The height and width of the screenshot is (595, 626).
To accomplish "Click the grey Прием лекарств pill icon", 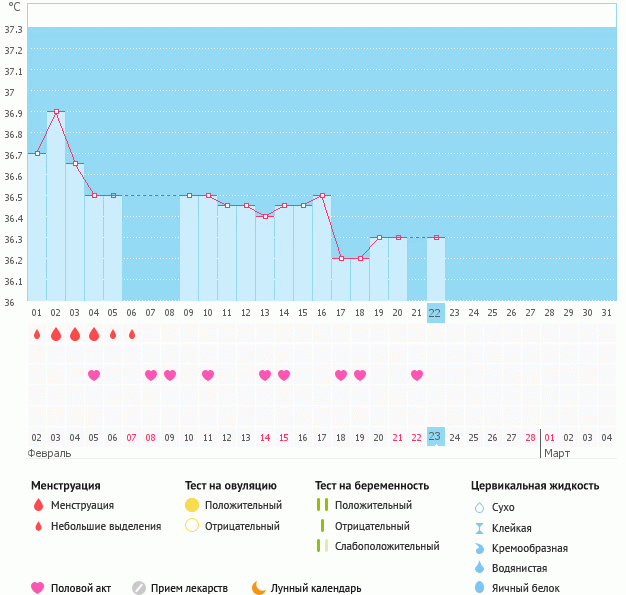I will (x=139, y=589).
